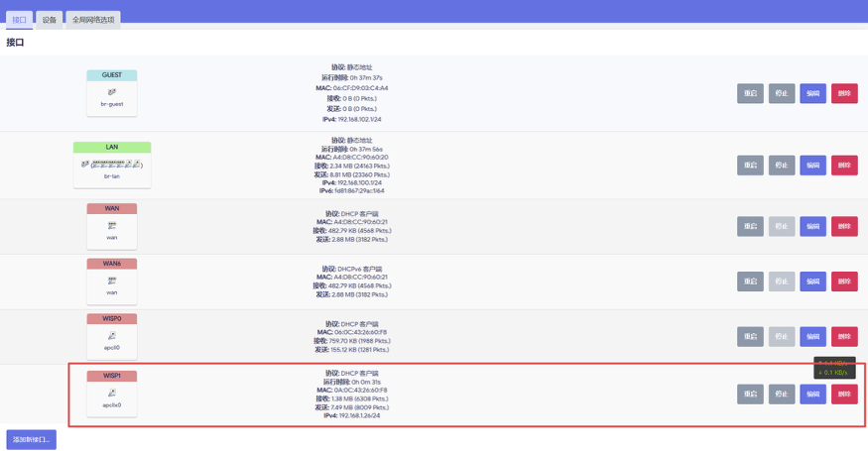Edit the LAN interface
868x451 pixels.
[x=812, y=165]
